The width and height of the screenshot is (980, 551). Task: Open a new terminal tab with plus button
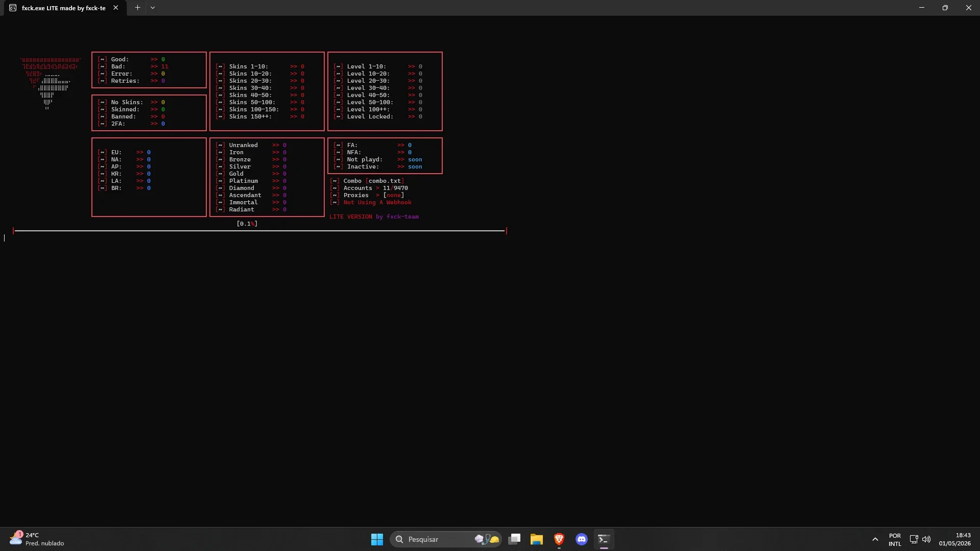tap(137, 8)
